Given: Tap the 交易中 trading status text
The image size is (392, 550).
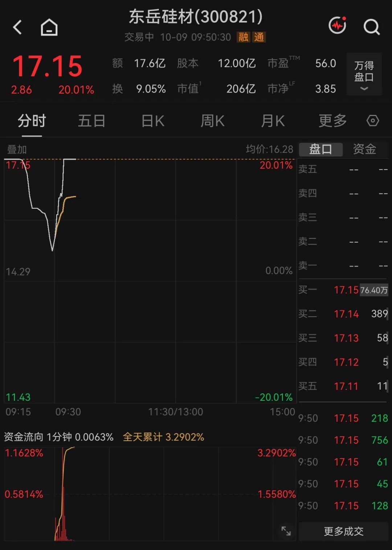Looking at the screenshot, I should pos(139,37).
